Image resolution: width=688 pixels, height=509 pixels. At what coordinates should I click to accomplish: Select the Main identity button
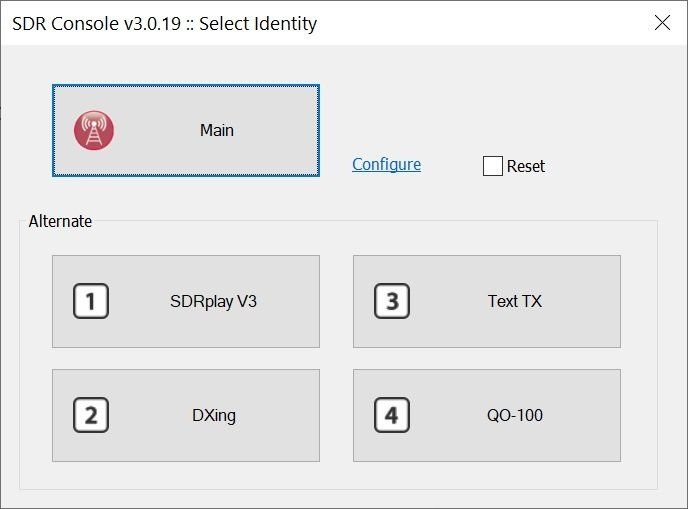coord(186,130)
